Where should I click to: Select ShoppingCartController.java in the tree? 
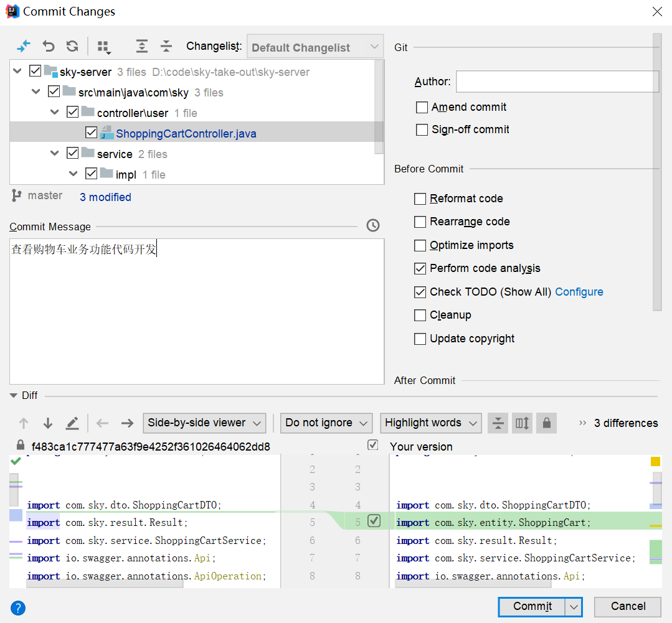click(x=186, y=134)
